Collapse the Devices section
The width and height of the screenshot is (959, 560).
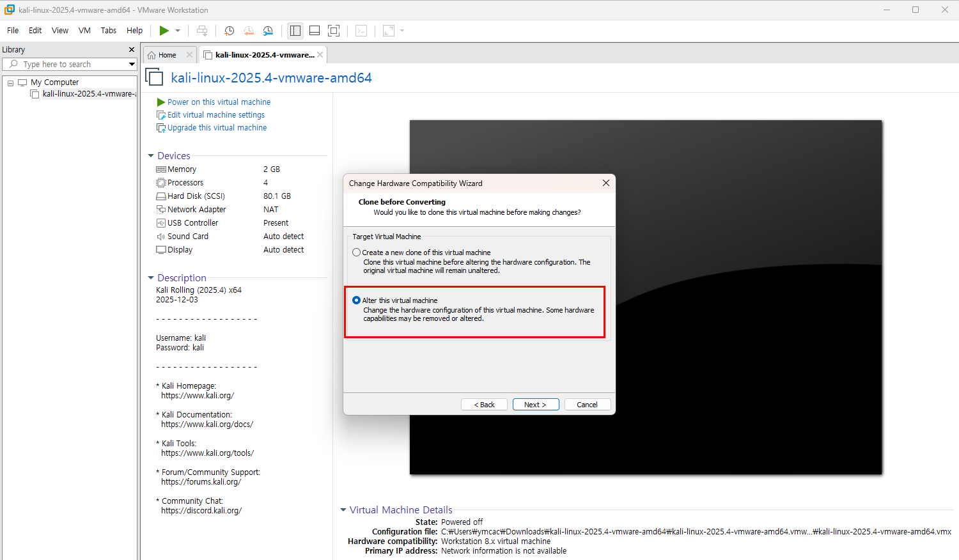pyautogui.click(x=151, y=156)
